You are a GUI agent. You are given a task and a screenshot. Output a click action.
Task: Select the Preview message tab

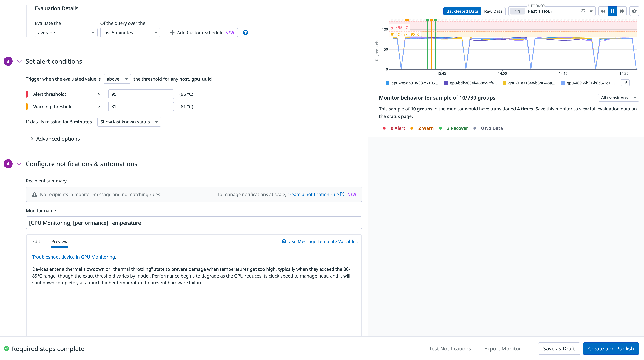[x=59, y=242]
